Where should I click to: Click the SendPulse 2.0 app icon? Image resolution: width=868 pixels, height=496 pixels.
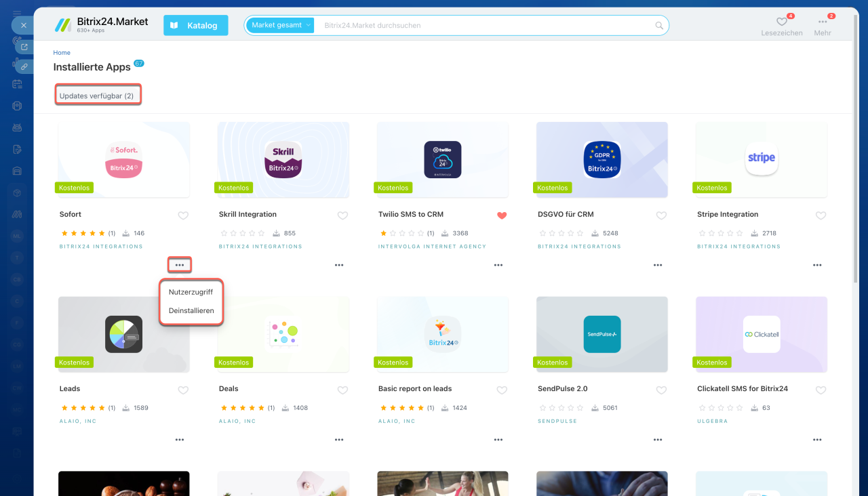[x=602, y=334]
